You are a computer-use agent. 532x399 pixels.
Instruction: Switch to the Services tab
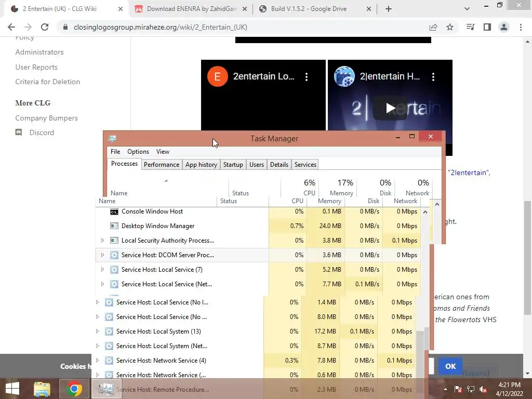point(305,165)
